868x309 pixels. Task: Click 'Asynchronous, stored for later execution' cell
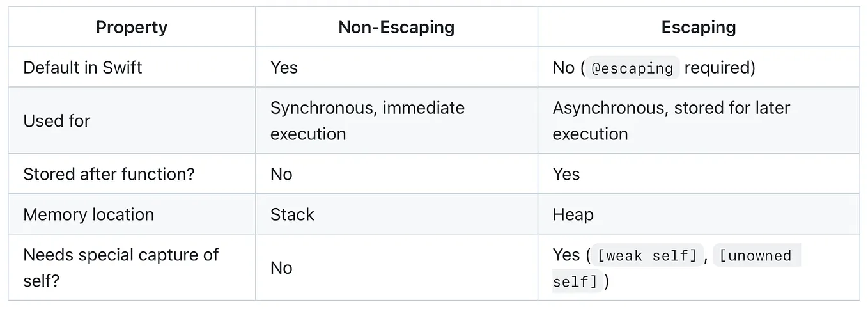(x=671, y=120)
